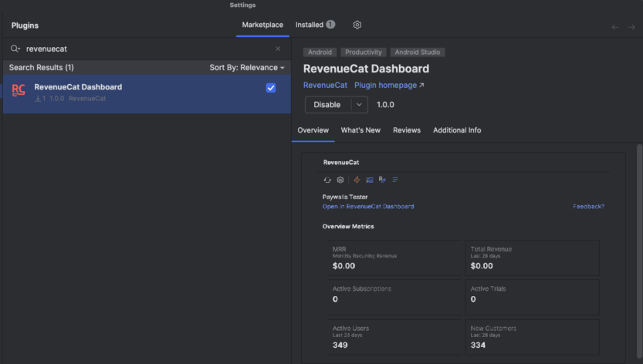Click the refresh icon in RevenueCat preview
The height and width of the screenshot is (364, 643).
click(x=327, y=180)
